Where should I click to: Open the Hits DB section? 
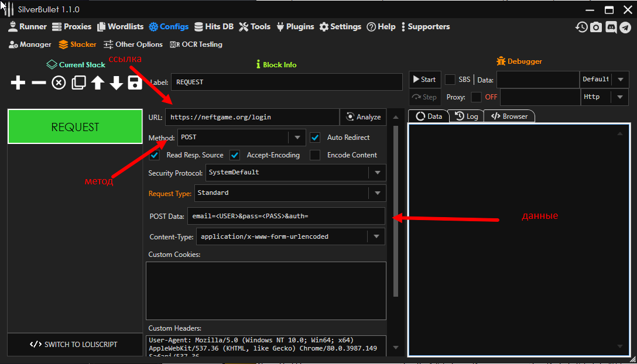214,27
